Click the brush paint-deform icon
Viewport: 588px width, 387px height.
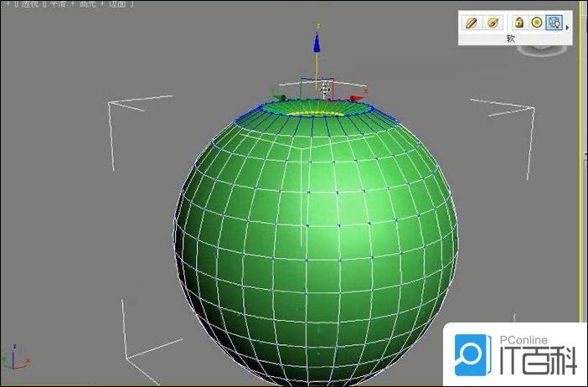493,23
